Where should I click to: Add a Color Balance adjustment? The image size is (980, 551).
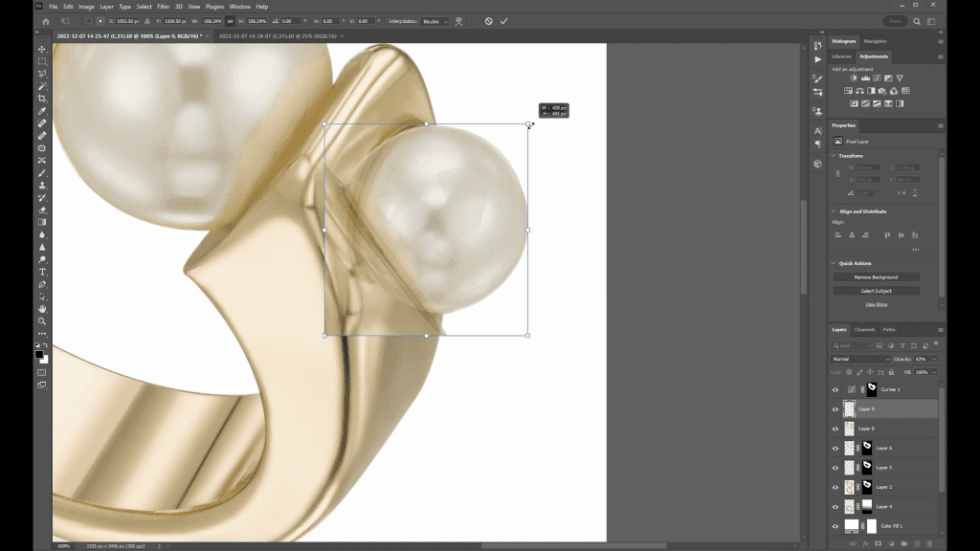pyautogui.click(x=859, y=91)
